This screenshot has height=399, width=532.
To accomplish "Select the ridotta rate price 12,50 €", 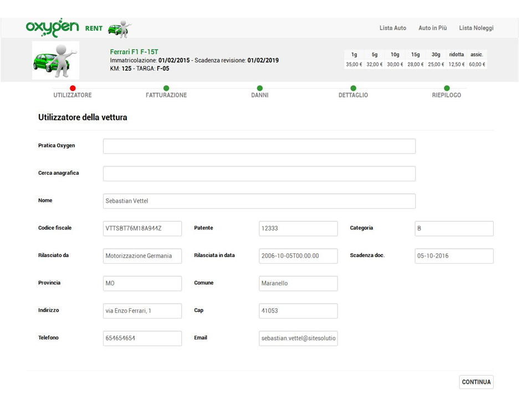I will pos(456,64).
